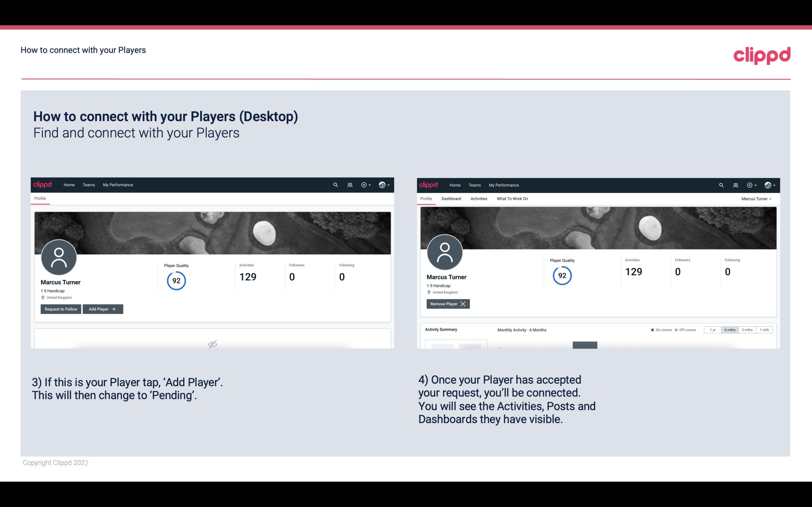Click the search icon in left nav bar

[x=335, y=184]
